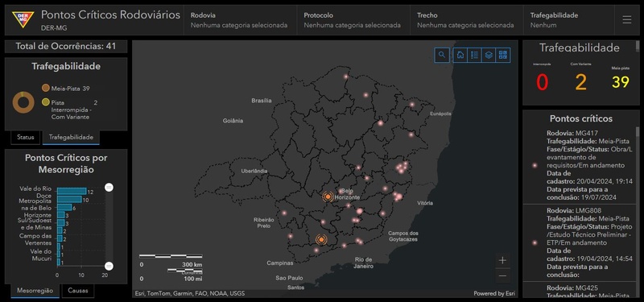Select the MG425 critical point entry
The image size is (644, 302).
point(579,291)
